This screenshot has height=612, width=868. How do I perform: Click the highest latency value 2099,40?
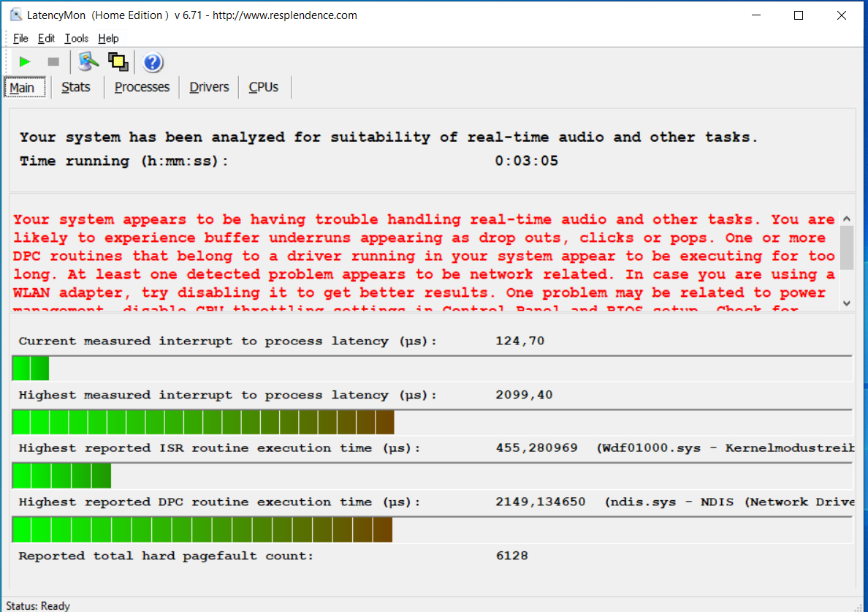524,395
